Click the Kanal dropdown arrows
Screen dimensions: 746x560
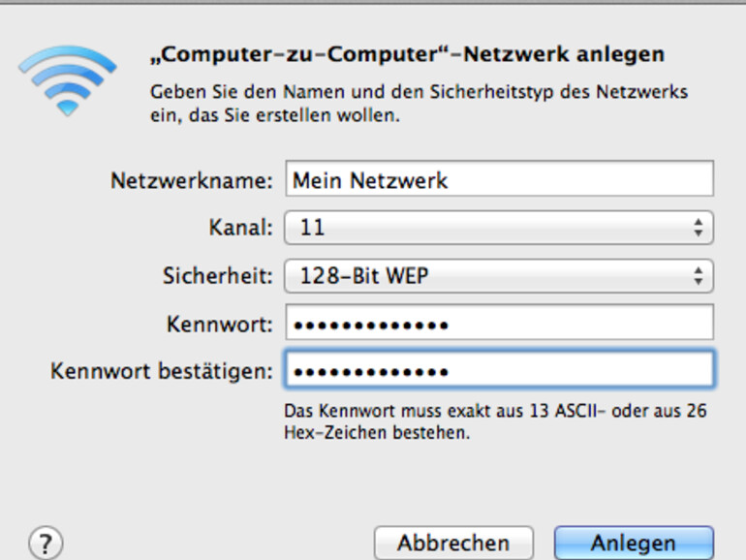click(x=698, y=229)
